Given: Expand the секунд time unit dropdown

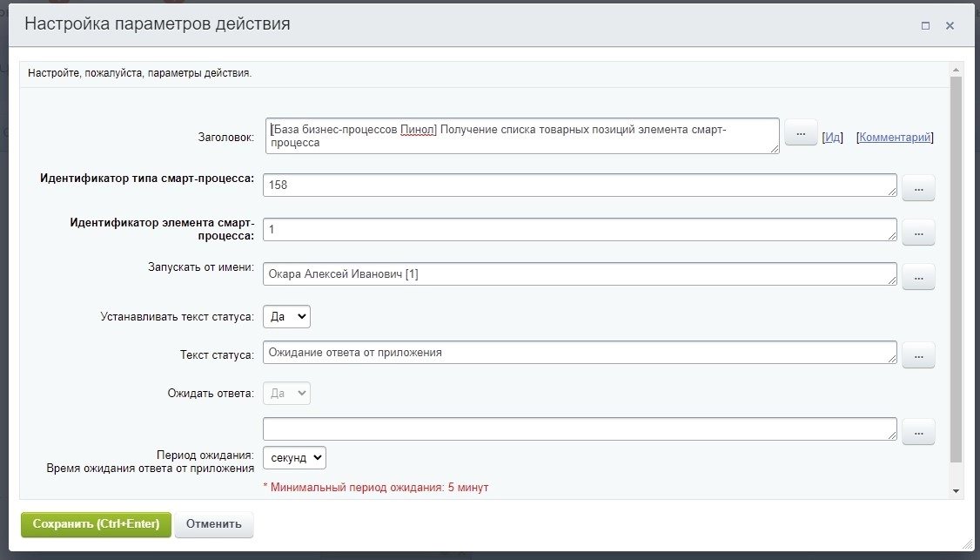Looking at the screenshot, I should [294, 458].
